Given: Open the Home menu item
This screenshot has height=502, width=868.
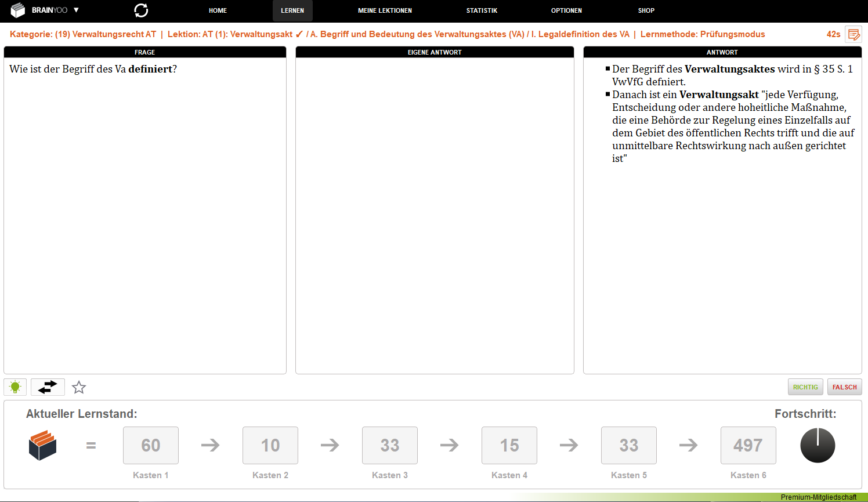Looking at the screenshot, I should click(218, 10).
